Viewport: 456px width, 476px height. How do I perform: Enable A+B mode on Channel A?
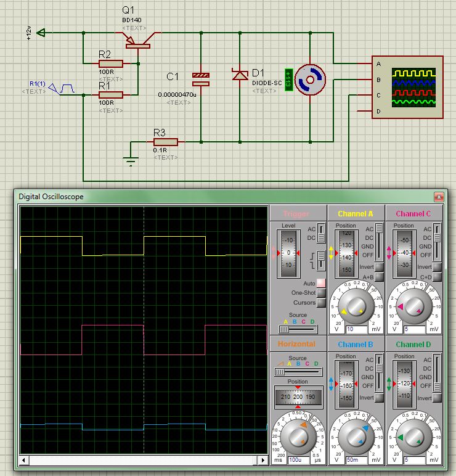point(380,277)
